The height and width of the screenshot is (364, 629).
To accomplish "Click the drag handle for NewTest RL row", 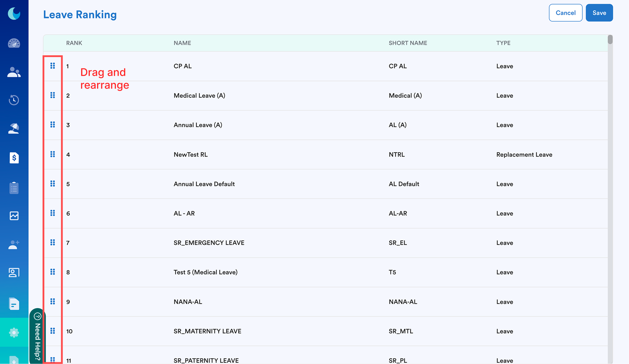I will click(x=53, y=154).
